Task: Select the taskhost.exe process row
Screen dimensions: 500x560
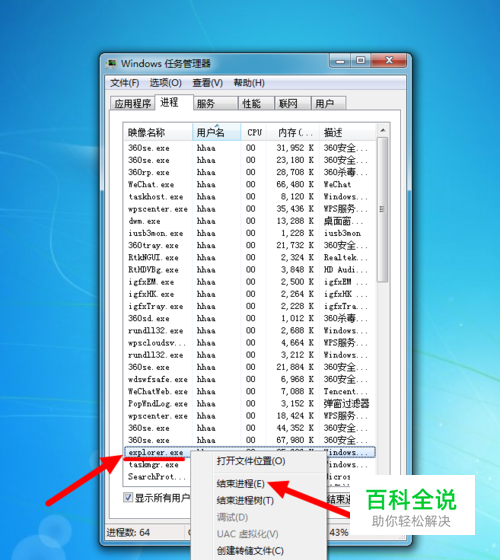Action: pyautogui.click(x=249, y=197)
